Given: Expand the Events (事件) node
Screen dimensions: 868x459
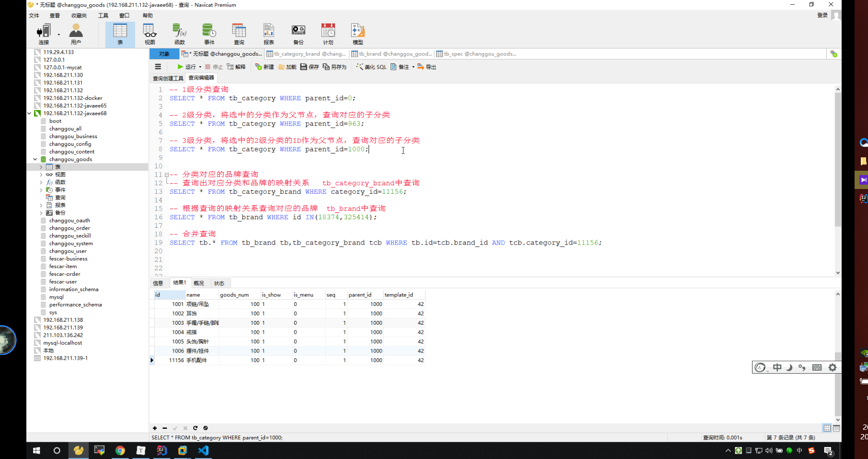Looking at the screenshot, I should [x=41, y=190].
